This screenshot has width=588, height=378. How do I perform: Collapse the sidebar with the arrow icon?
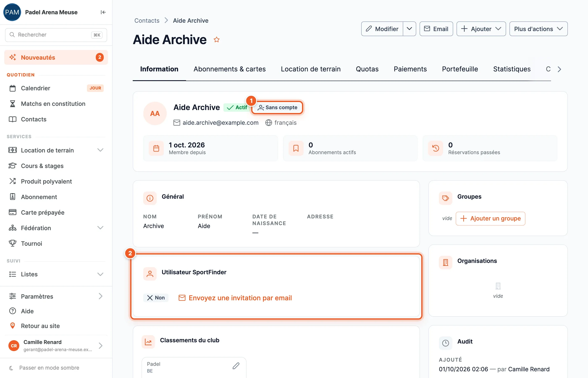point(103,12)
